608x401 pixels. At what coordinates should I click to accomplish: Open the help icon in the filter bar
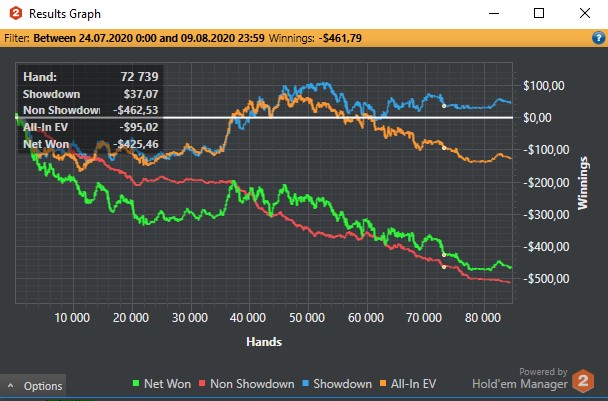[598, 38]
